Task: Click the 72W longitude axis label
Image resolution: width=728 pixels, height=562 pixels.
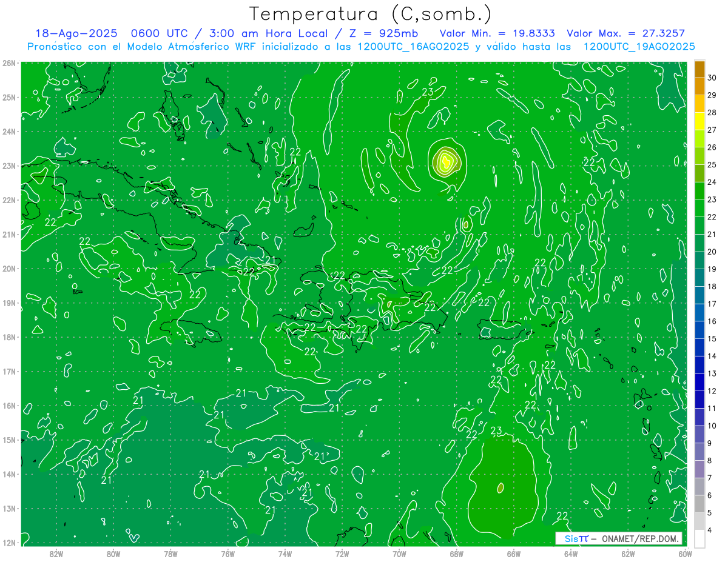Action: [x=342, y=553]
